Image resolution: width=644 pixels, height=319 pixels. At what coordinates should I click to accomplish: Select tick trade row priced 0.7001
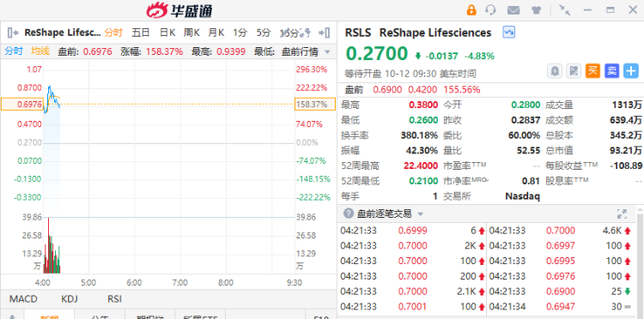[413, 306]
